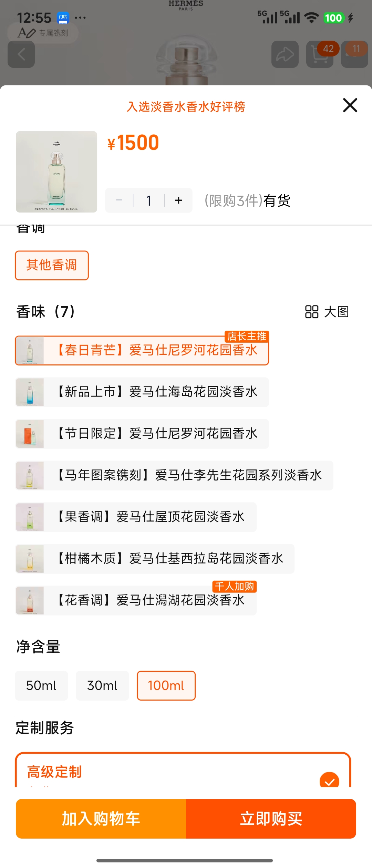The image size is (372, 868).
Task: Open the product bottle thumbnail
Action: pyautogui.click(x=56, y=172)
